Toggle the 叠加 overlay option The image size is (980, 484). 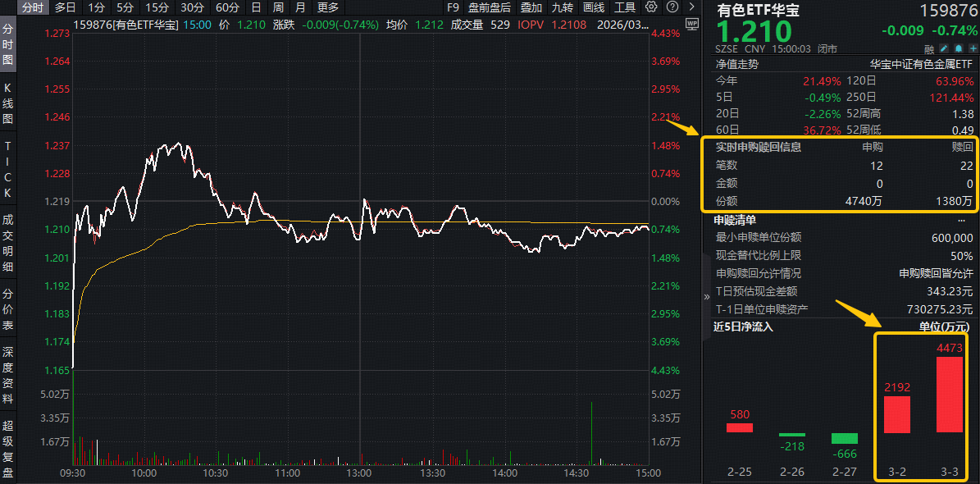531,7
